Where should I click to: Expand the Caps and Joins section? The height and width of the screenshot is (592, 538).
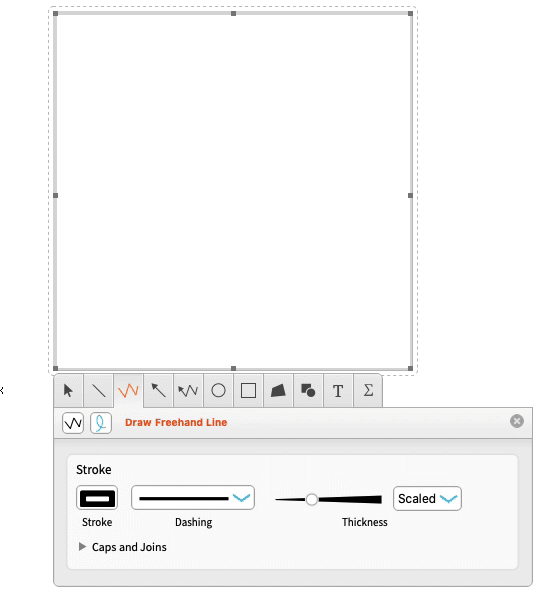[x=122, y=547]
